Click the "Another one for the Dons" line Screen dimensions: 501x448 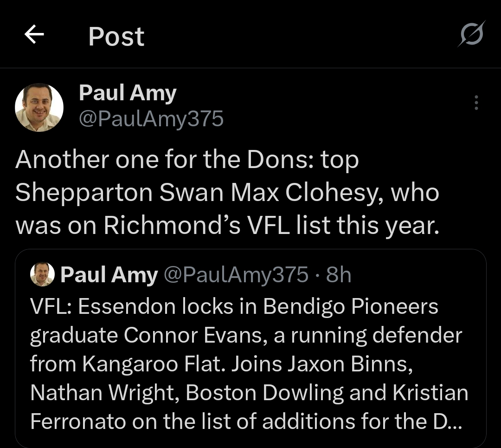[187, 160]
